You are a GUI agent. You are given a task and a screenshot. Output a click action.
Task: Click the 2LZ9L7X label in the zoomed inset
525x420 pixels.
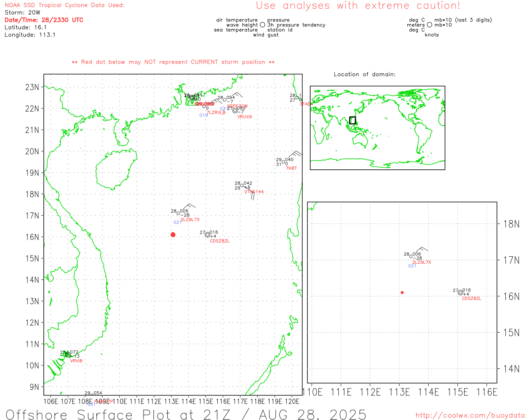pyautogui.click(x=422, y=262)
